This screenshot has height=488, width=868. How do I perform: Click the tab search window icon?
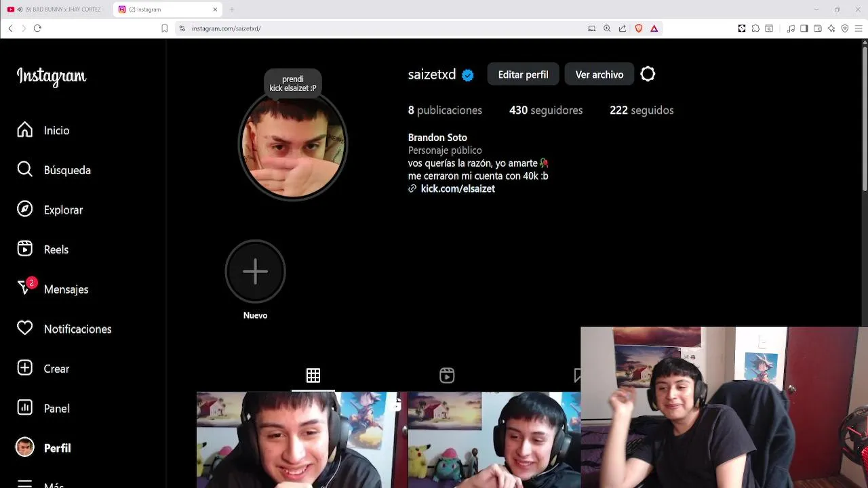click(769, 28)
